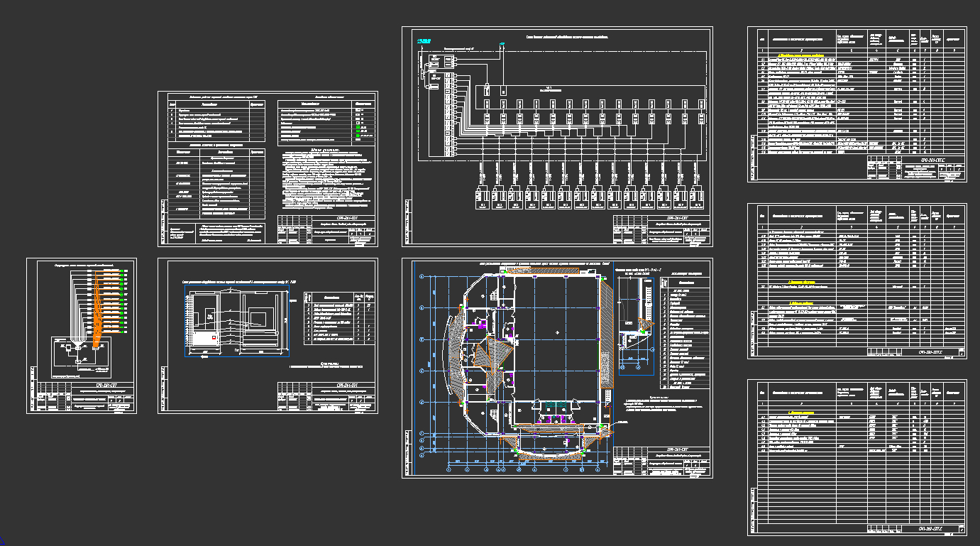Select the floor plan sheet's title block
Screen dimensions: 980x546
661,462
